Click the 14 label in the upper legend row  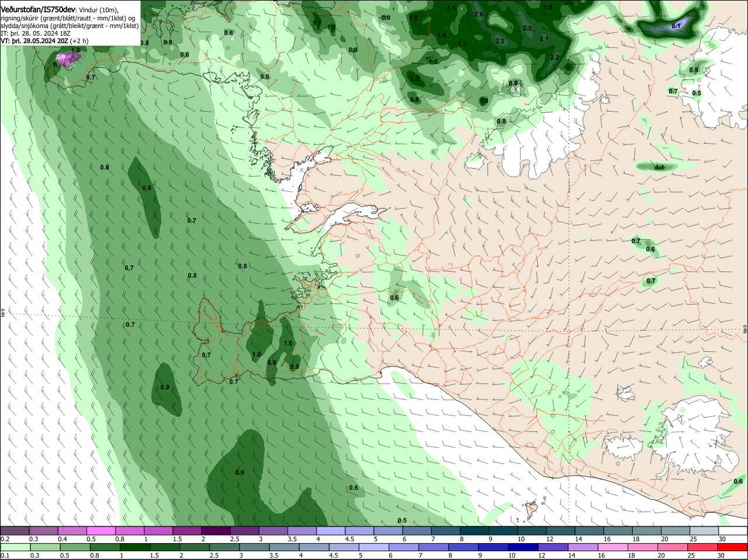579,539
